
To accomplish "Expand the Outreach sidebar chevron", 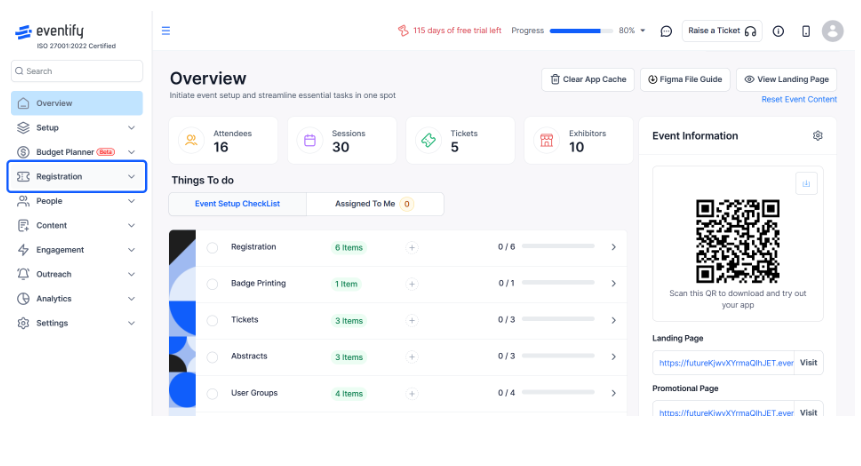I will click(x=131, y=274).
